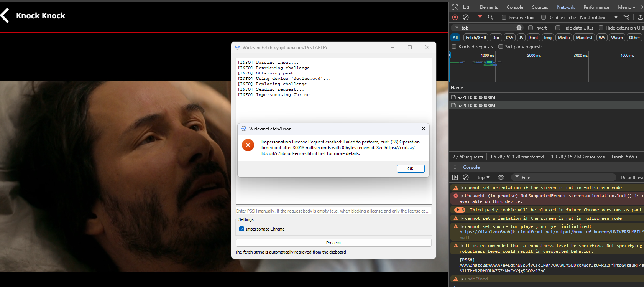Image resolution: width=644 pixels, height=287 pixels.
Task: Enable the Blocked requests checkbox
Action: [x=454, y=46]
